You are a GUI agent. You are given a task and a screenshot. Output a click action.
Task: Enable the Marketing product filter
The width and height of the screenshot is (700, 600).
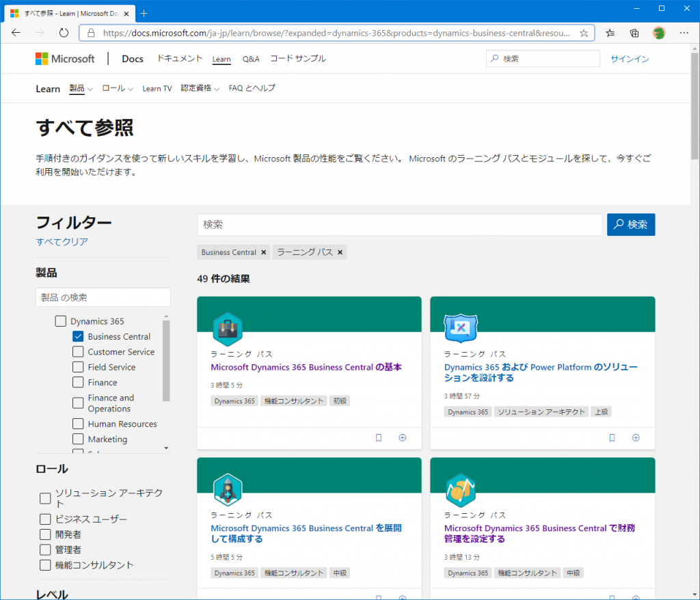(x=78, y=439)
